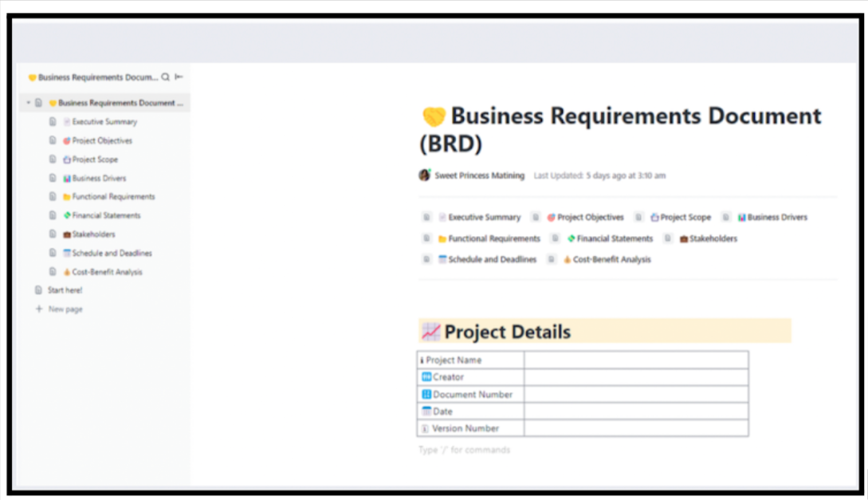Click the Functional Requirements folder icon
Screen dimensions: 868x500
coord(68,196)
